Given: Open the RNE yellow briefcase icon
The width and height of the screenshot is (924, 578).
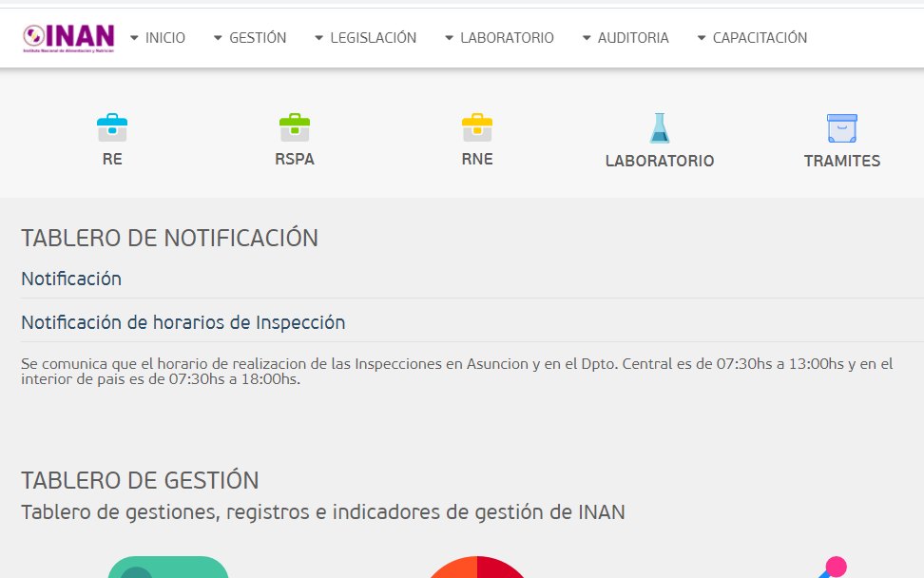Looking at the screenshot, I should 477,127.
